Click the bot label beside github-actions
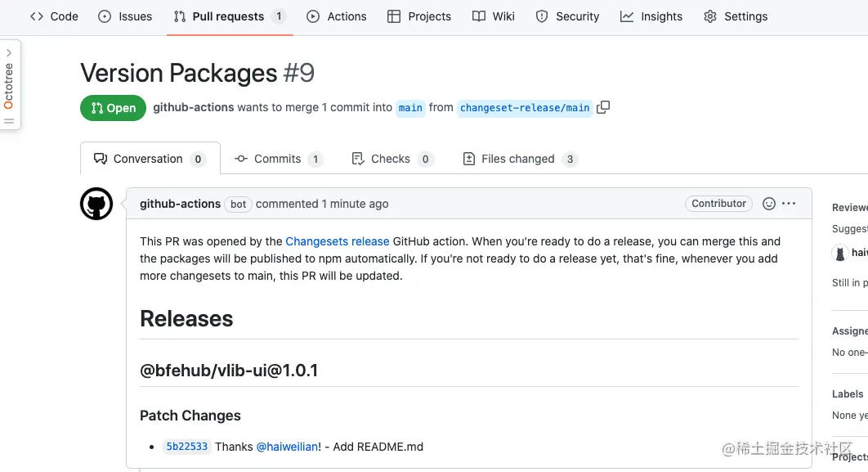This screenshot has width=868, height=472. (x=238, y=204)
